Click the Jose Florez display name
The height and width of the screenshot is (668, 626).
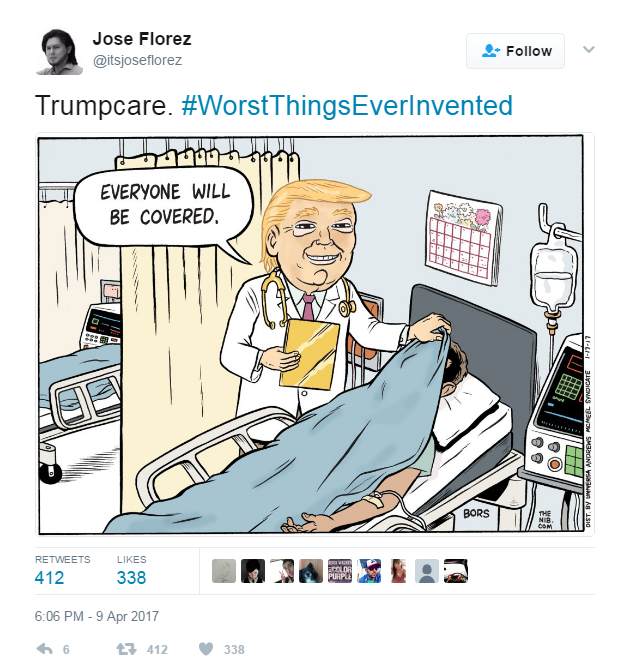142,39
